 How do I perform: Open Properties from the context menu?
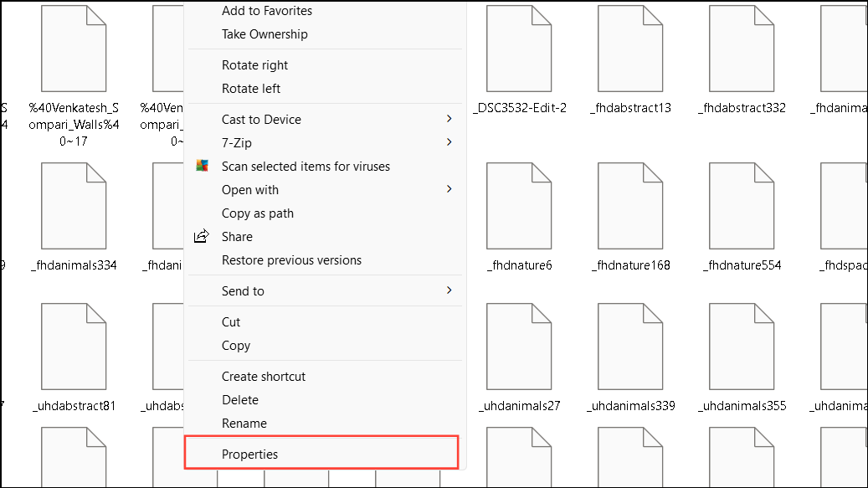click(249, 455)
